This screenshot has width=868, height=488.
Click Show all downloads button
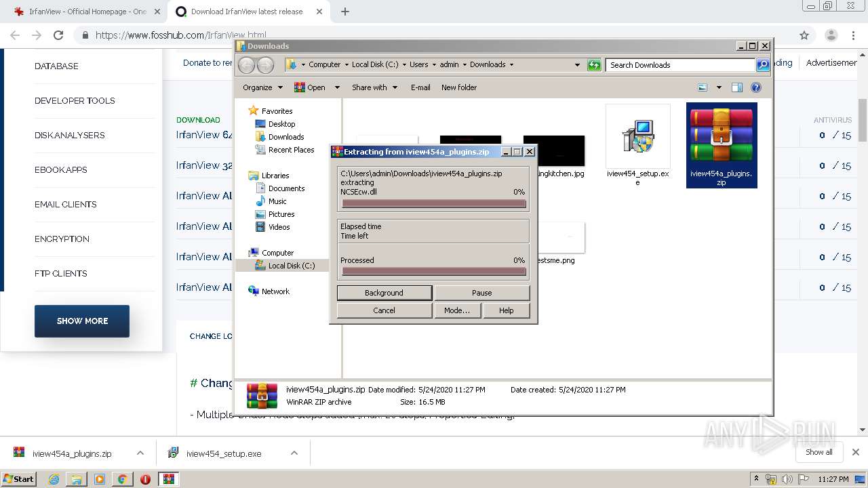[819, 452]
